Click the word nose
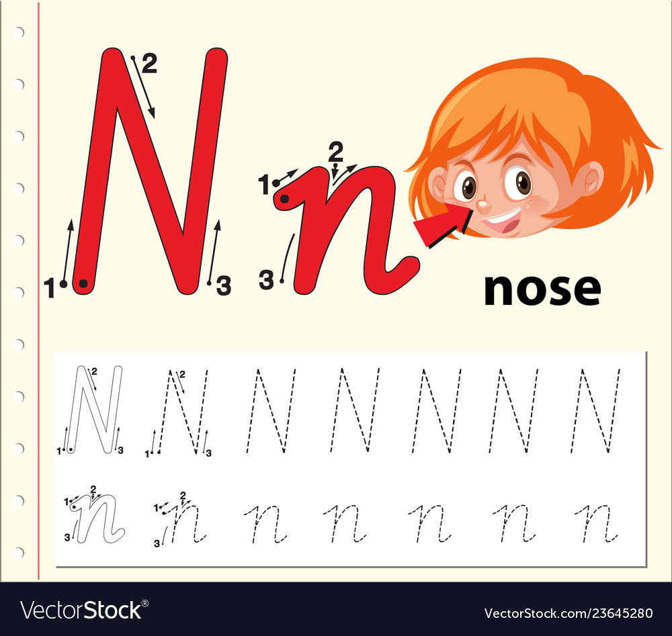672x636 pixels. [542, 289]
